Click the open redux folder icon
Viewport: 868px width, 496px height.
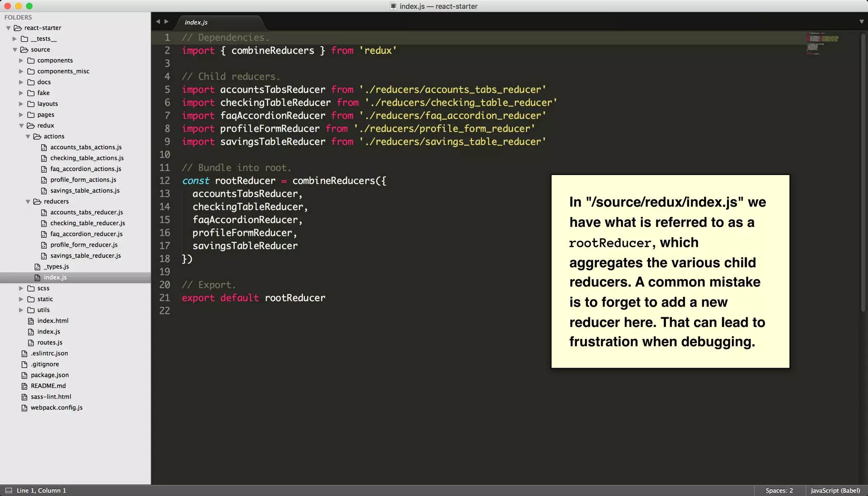[31, 125]
